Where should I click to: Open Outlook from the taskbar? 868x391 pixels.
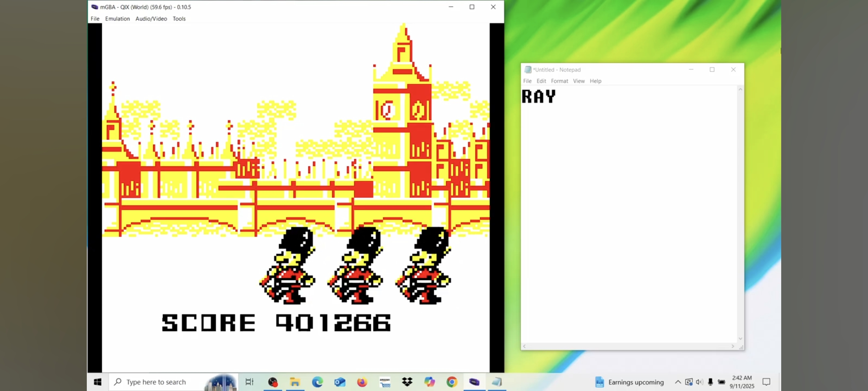340,382
